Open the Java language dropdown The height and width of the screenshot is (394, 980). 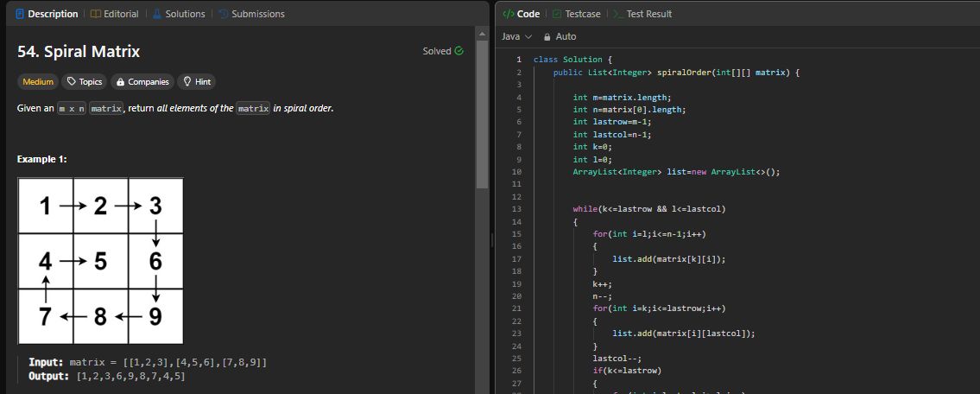click(517, 36)
